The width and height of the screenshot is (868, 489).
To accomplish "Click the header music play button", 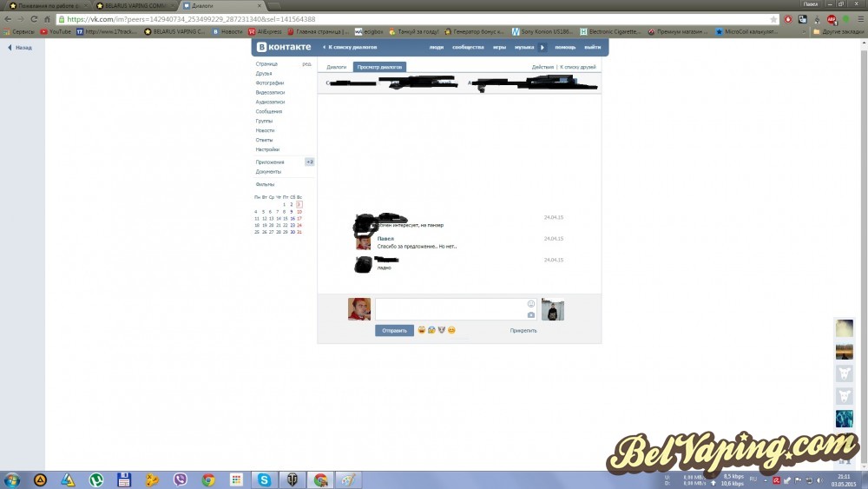I will pyautogui.click(x=542, y=47).
